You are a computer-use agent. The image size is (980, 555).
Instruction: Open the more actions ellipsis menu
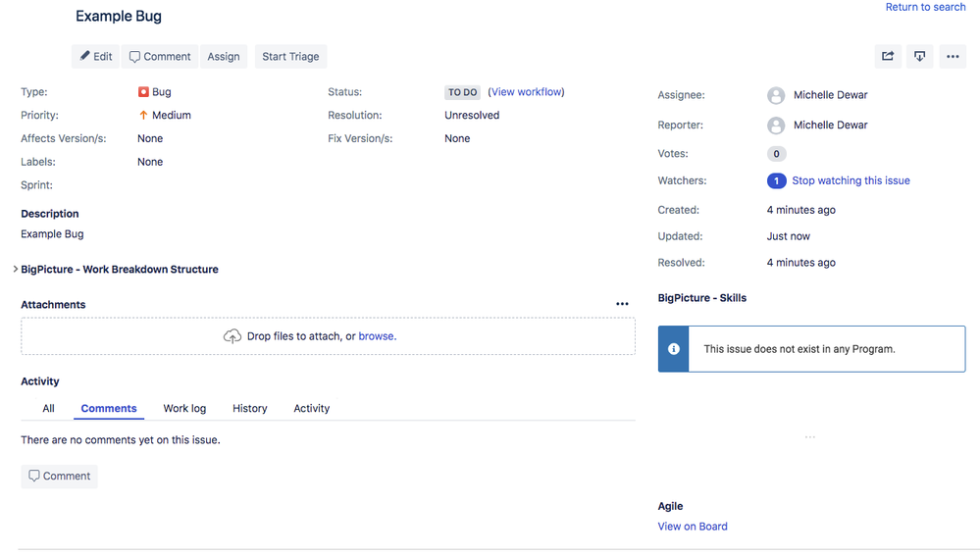(953, 56)
